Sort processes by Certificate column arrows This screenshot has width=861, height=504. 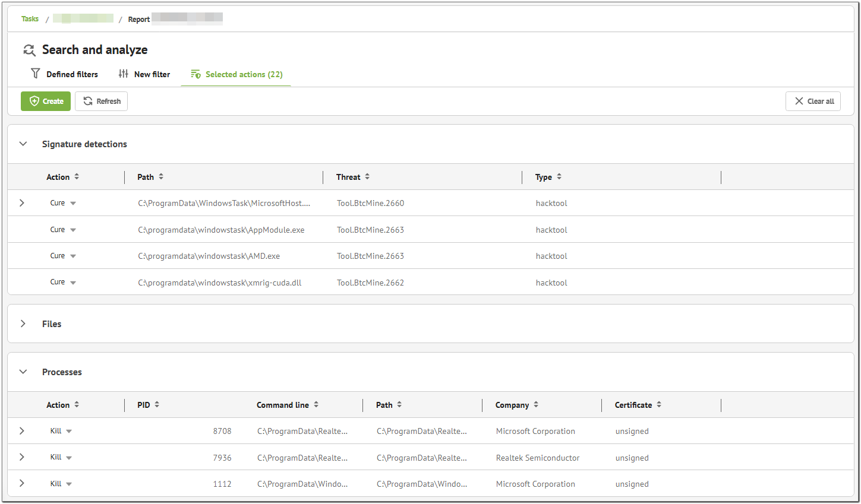[659, 405]
